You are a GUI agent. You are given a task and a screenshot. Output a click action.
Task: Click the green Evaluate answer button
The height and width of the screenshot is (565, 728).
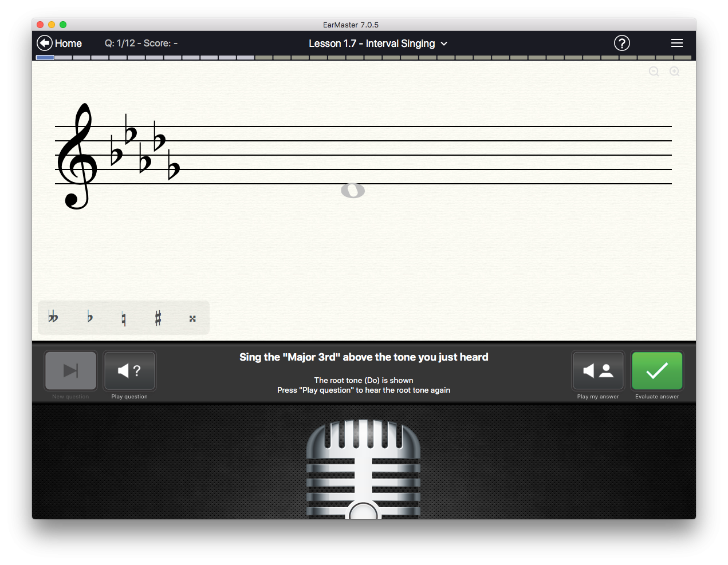coord(656,371)
